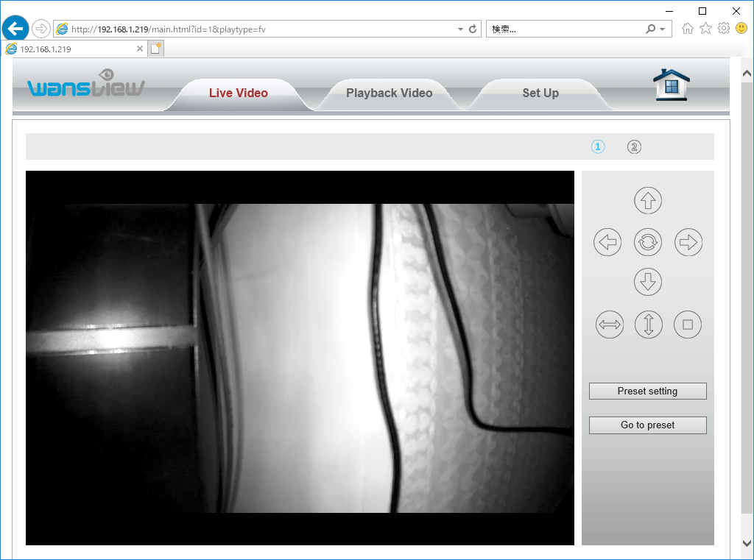Viewport: 754px width, 560px height.
Task: Switch to the Live Video tab
Action: pyautogui.click(x=239, y=93)
